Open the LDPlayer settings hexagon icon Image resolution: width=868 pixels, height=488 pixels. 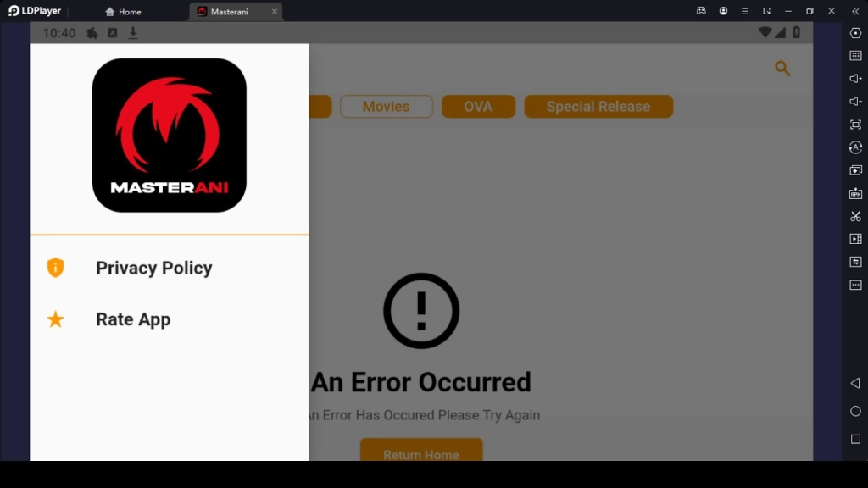[x=855, y=33]
